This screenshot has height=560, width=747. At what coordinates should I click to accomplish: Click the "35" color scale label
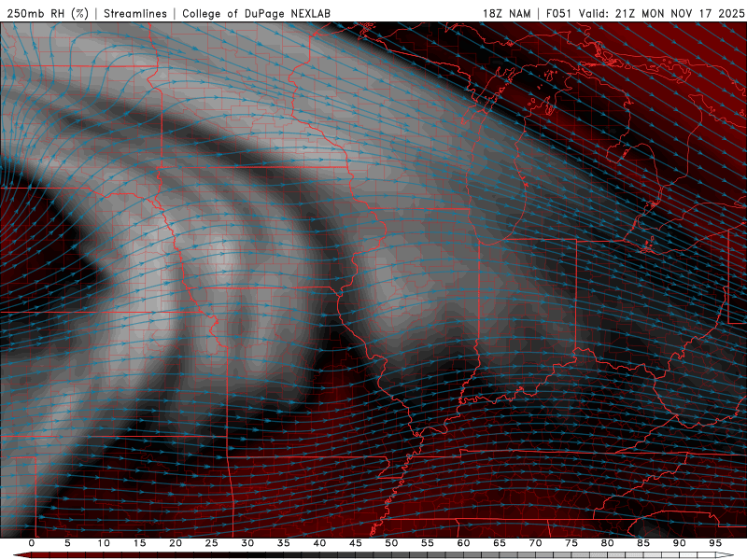284,543
